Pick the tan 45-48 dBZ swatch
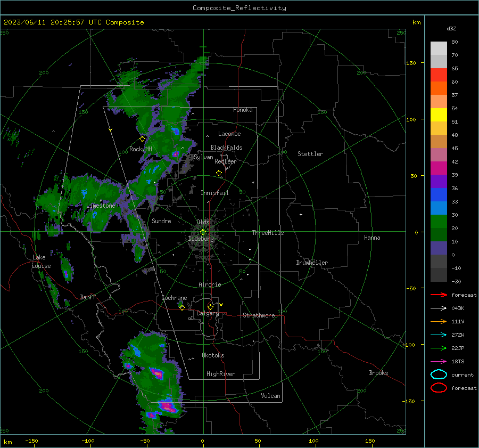 [439, 142]
